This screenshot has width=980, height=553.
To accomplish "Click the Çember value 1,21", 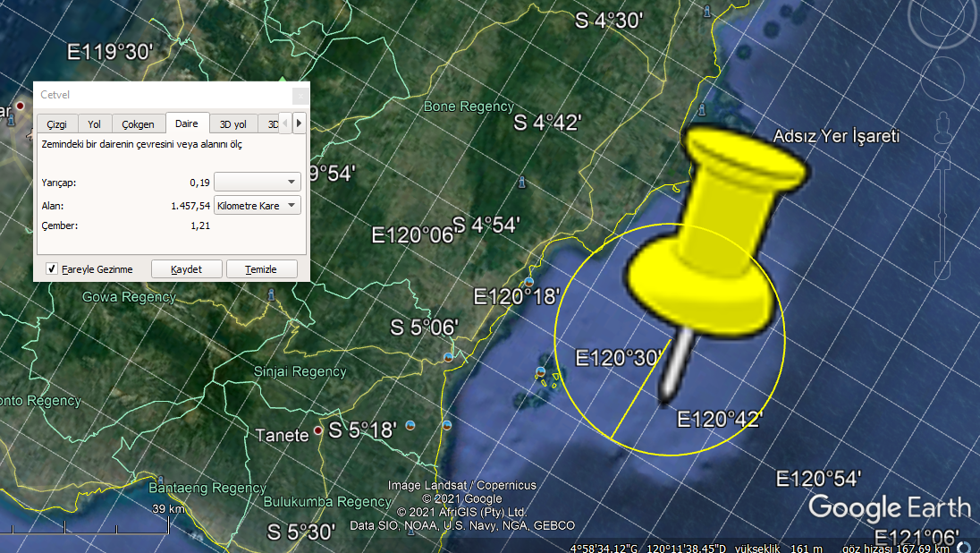I will (200, 225).
